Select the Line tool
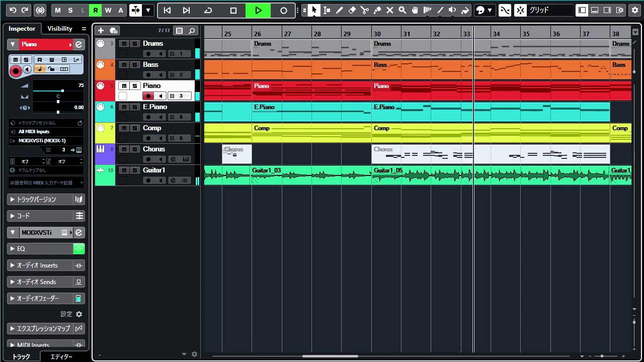The width and height of the screenshot is (644, 362). coord(440,10)
